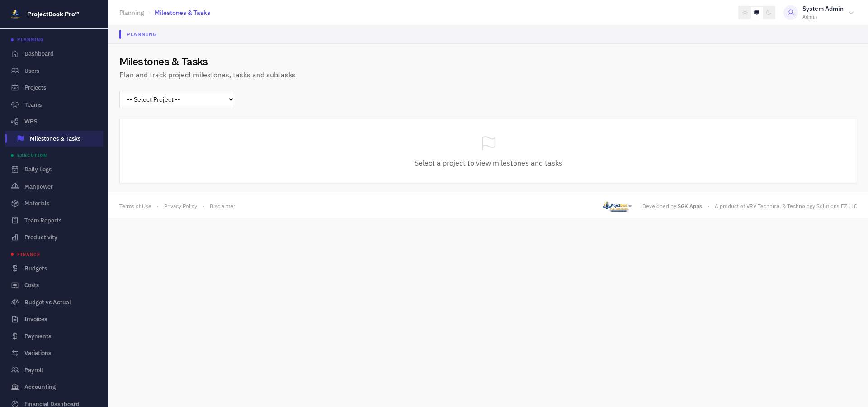Click the Invoices document icon
Viewport: 868px width, 407px height.
(15, 319)
